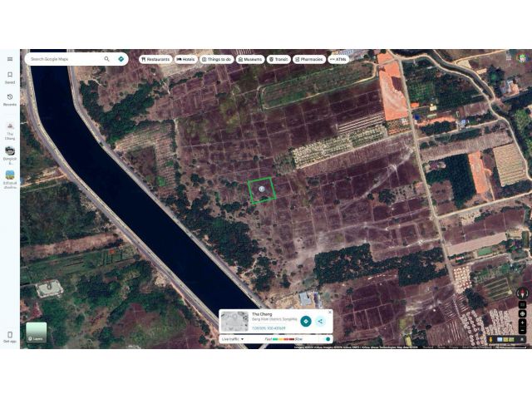Screen dimensions: 532x399
Task: Open the Google apps grid menu
Action: click(x=509, y=57)
